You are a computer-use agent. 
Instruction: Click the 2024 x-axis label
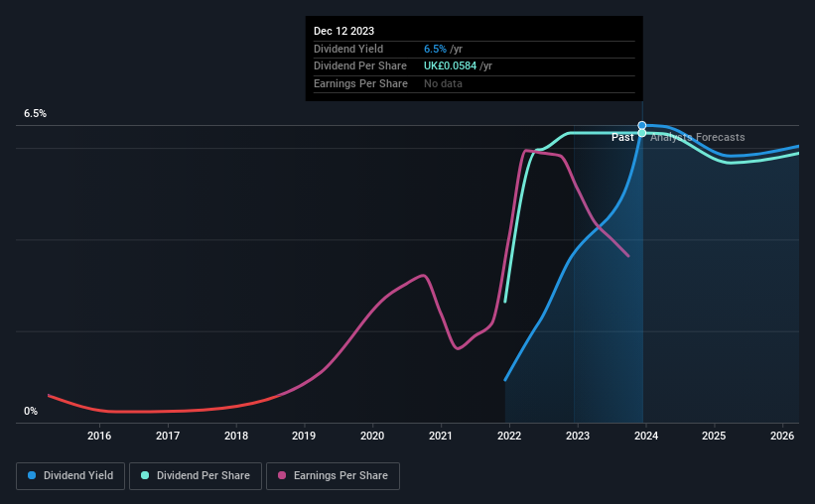646,436
